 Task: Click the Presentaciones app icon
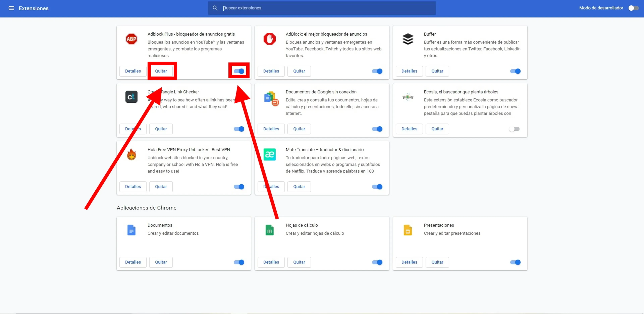[x=408, y=230]
